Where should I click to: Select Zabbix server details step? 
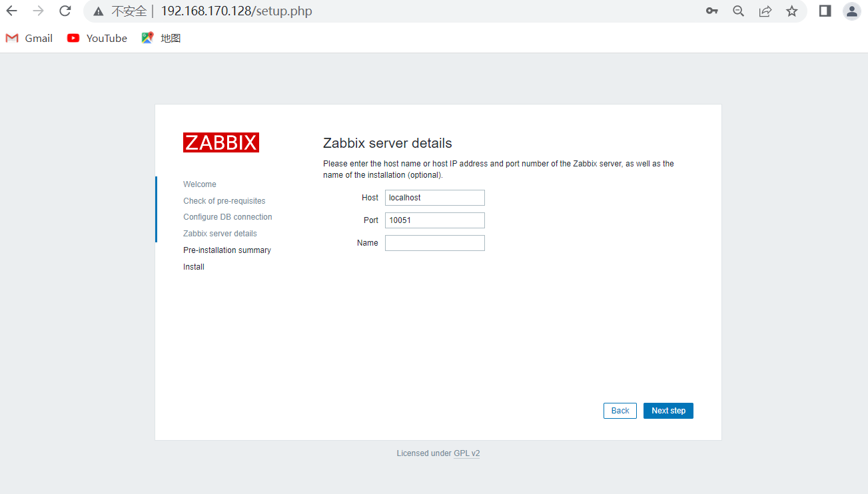(x=220, y=234)
